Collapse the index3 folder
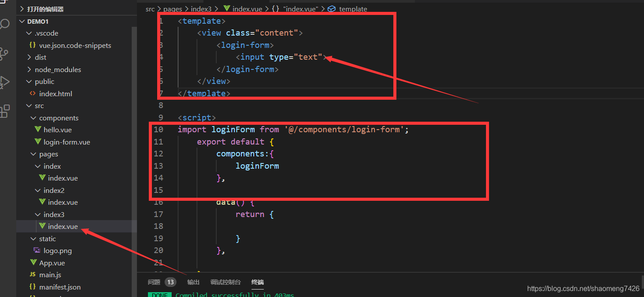This screenshot has width=644, height=297. 38,214
